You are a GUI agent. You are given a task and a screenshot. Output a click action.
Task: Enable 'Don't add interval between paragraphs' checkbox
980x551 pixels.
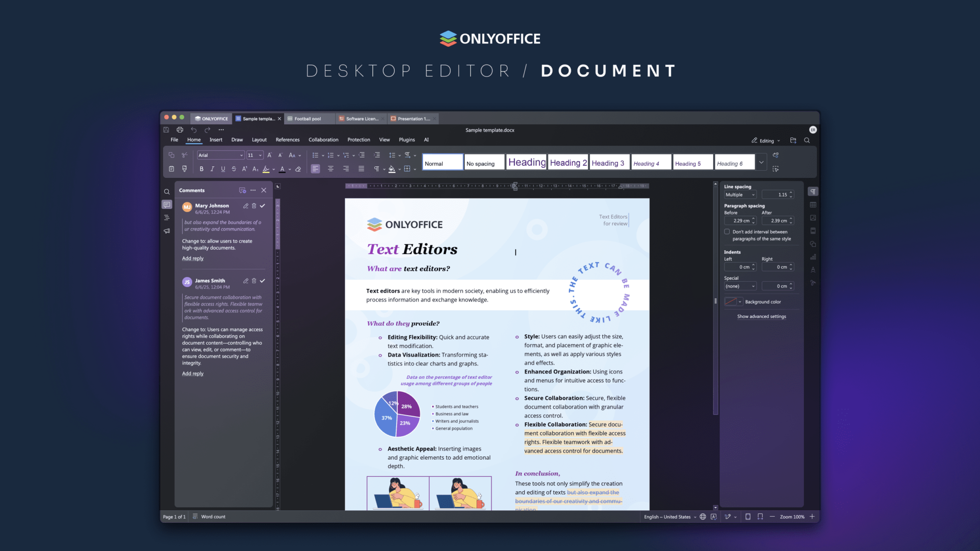[x=727, y=231]
